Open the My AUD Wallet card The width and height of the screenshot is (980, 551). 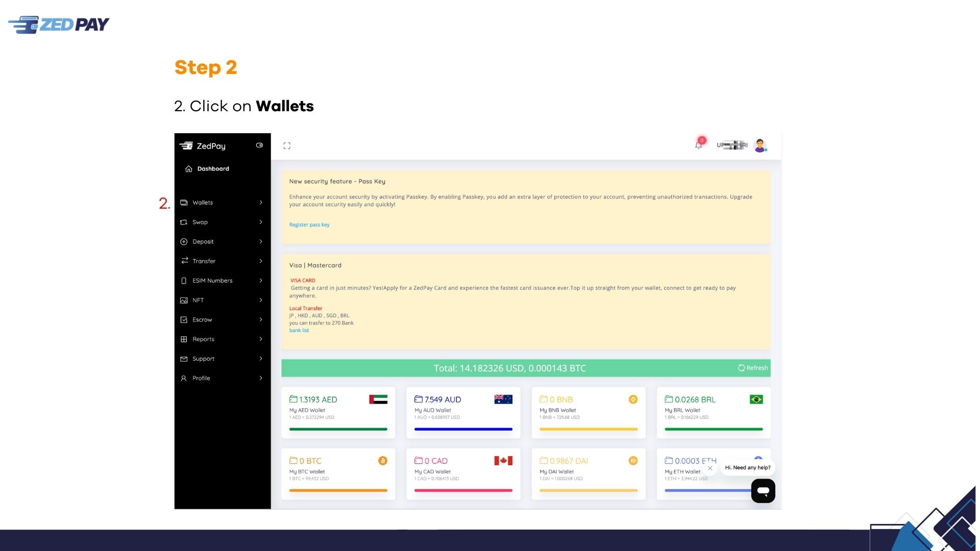[463, 413]
